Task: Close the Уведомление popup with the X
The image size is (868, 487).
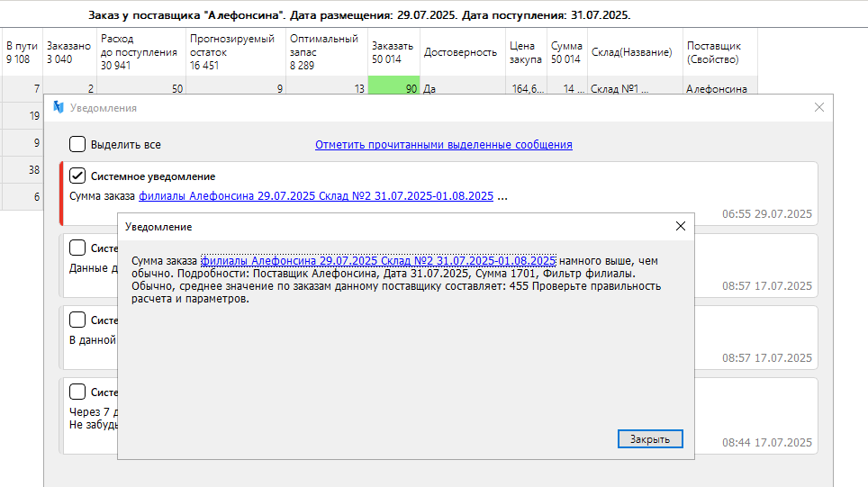Action: coord(681,226)
